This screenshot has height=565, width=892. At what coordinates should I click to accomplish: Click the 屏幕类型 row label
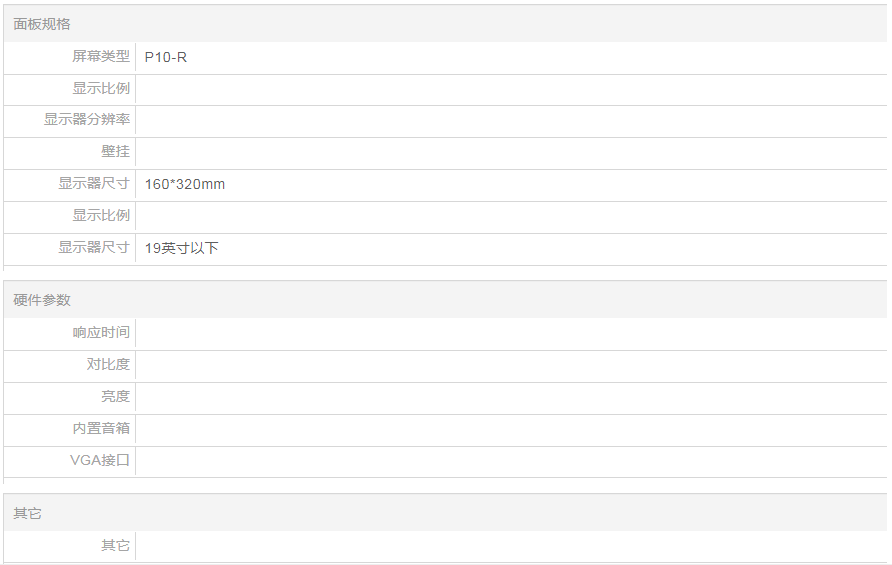point(101,57)
